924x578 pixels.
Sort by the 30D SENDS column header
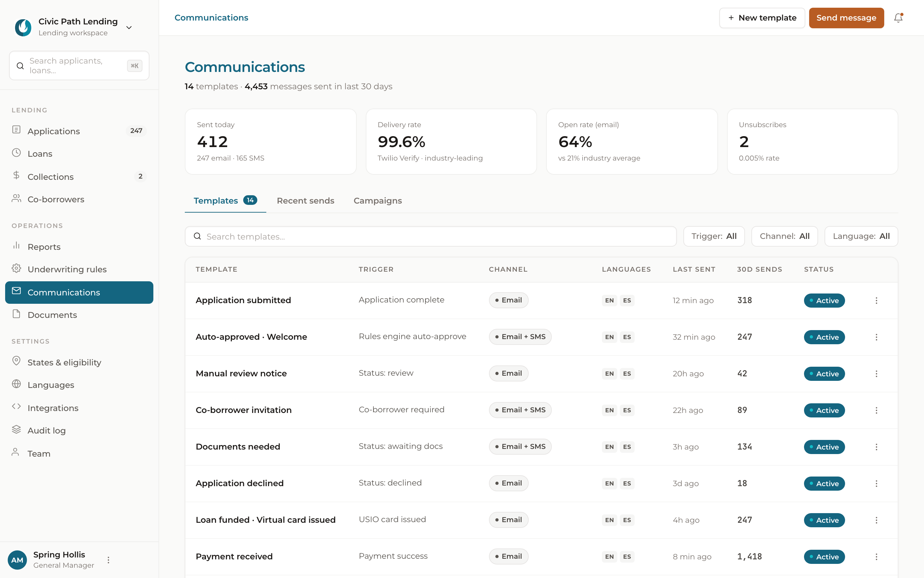[x=759, y=269]
